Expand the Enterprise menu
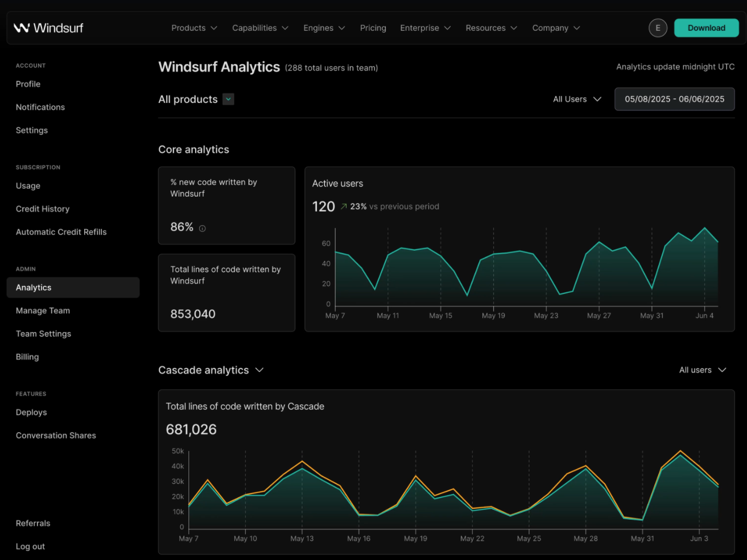Image resolution: width=747 pixels, height=560 pixels. coord(425,28)
